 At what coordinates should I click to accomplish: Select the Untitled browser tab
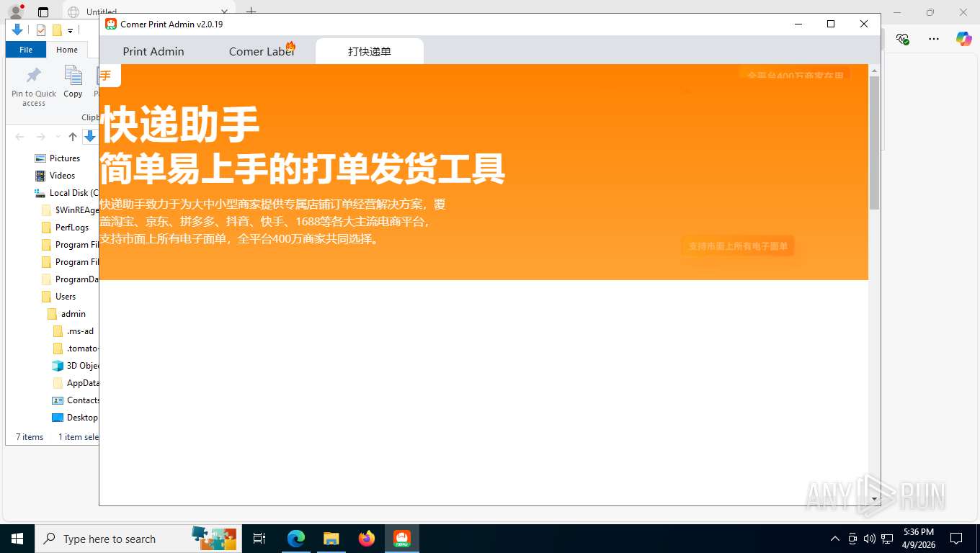(148, 12)
